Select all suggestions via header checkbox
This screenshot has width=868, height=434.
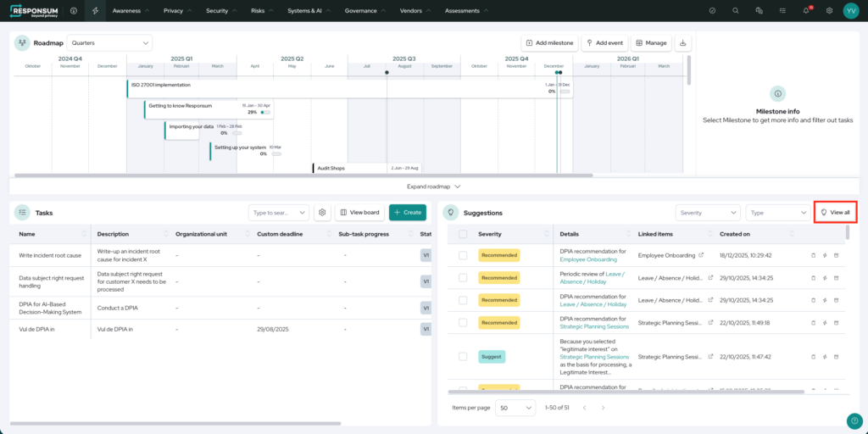tap(462, 234)
